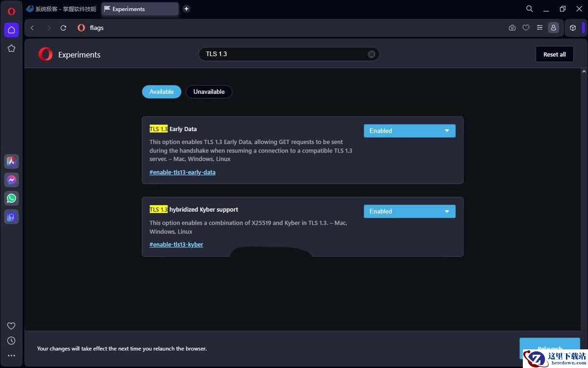Open the #enable-tls13-early-data link
The image size is (588, 368).
pyautogui.click(x=182, y=172)
